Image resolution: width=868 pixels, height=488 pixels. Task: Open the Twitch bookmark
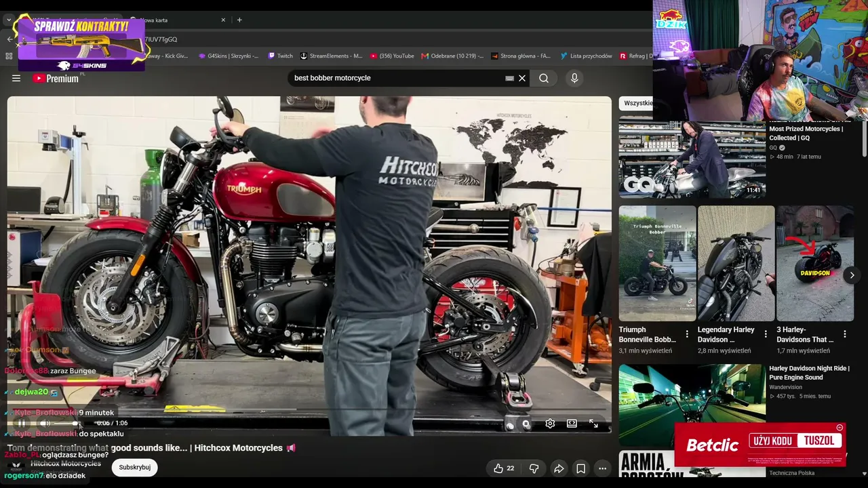281,56
